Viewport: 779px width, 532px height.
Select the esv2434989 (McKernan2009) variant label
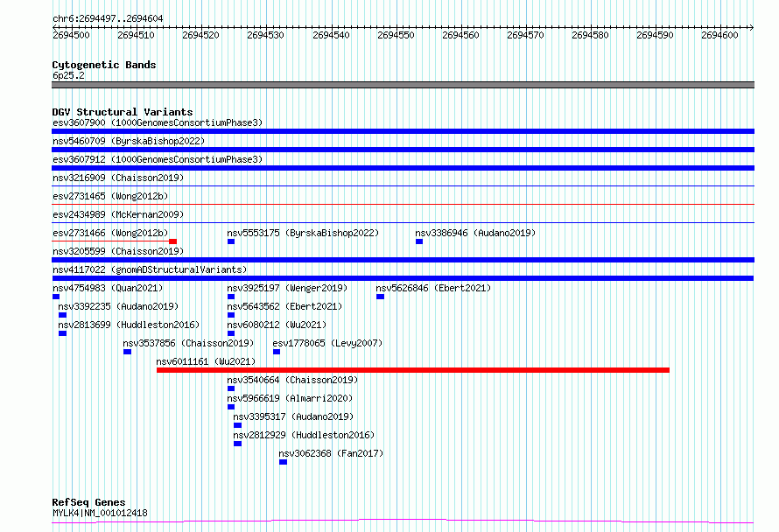[x=118, y=214]
